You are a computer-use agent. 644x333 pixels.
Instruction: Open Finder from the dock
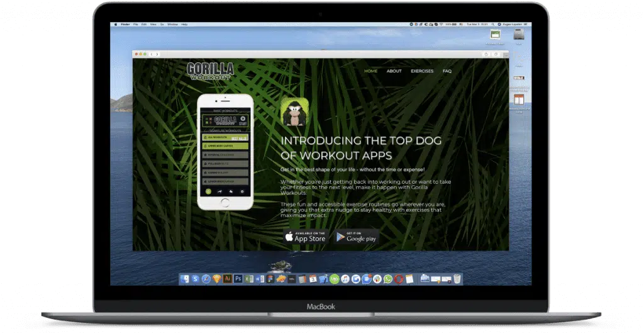pyautogui.click(x=184, y=279)
